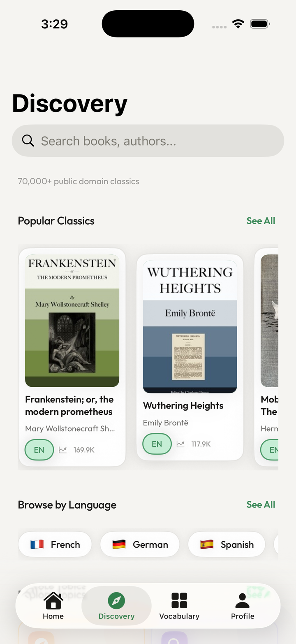The height and width of the screenshot is (644, 296).
Task: Select the Discovery compass icon
Action: click(x=116, y=601)
